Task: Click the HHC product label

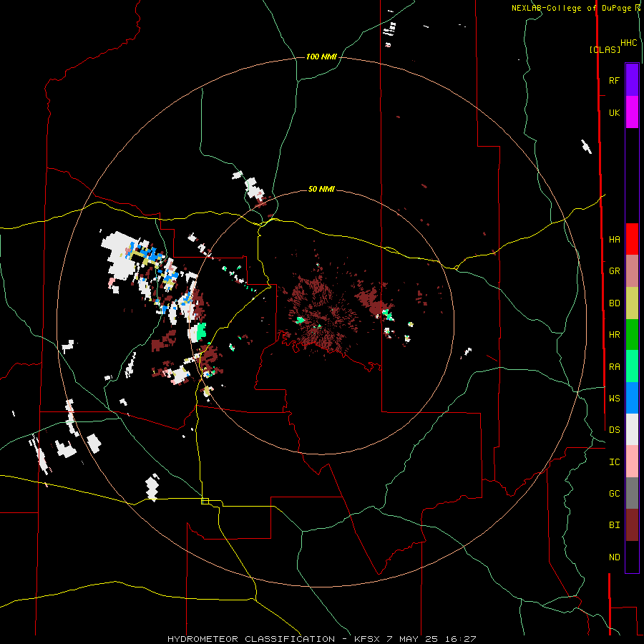Action: click(629, 43)
